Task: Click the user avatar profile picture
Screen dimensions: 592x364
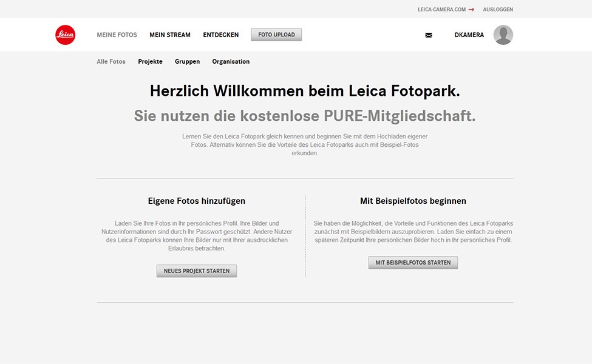Action: coord(503,35)
